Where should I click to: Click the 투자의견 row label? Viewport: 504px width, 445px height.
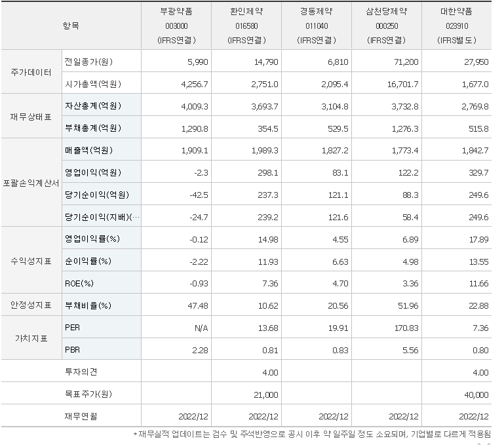click(81, 372)
